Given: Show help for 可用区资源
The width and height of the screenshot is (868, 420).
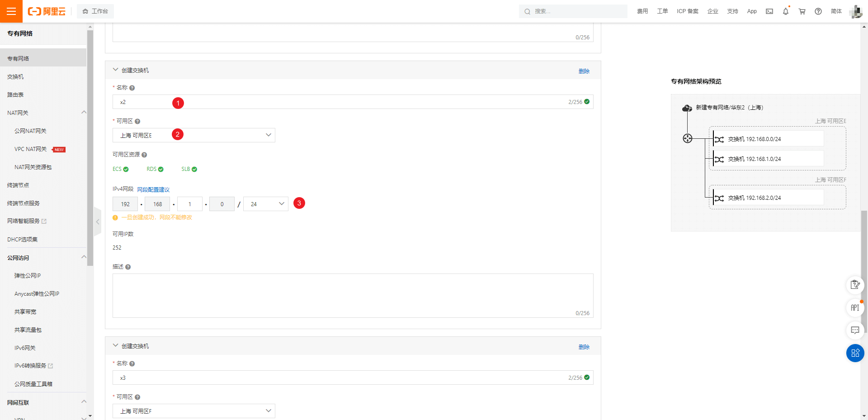Looking at the screenshot, I should point(144,155).
